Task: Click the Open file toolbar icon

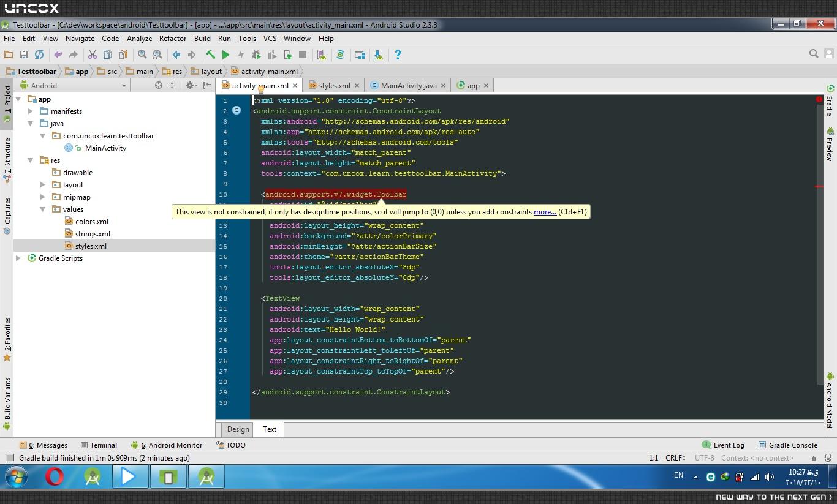Action: pyautogui.click(x=9, y=55)
